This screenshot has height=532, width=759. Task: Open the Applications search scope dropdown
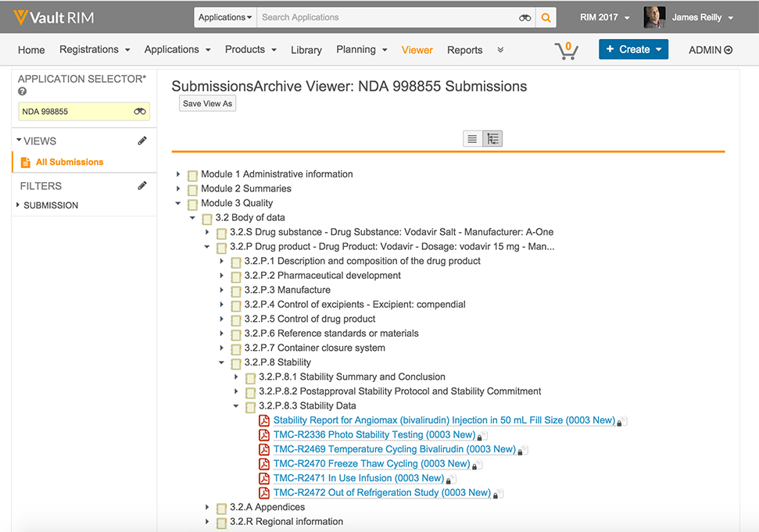click(225, 17)
